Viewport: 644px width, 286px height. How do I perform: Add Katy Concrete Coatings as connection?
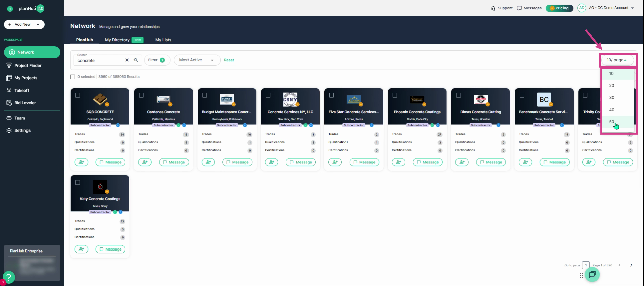tap(81, 249)
